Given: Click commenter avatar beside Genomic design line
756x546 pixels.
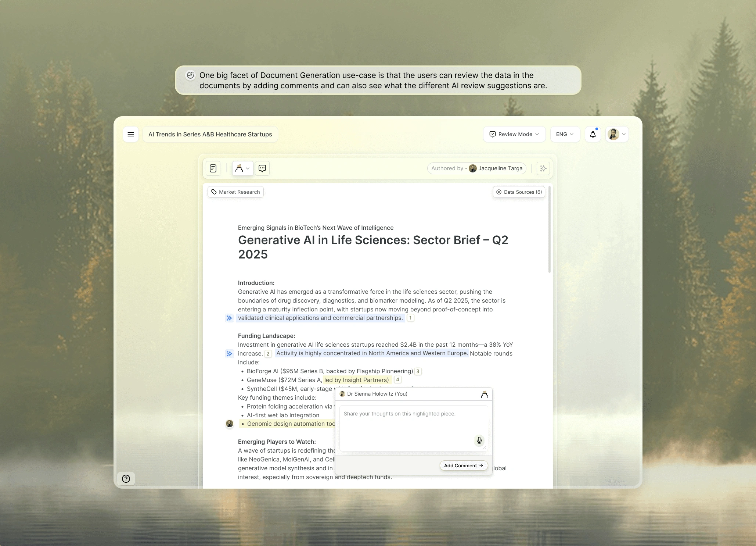Looking at the screenshot, I should click(230, 424).
